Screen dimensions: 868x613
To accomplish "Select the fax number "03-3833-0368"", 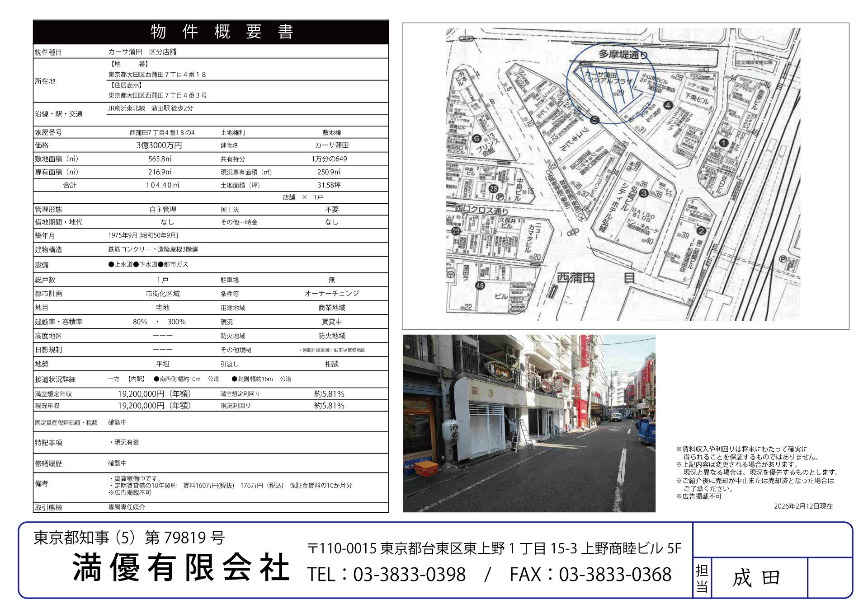I will coord(615,575).
